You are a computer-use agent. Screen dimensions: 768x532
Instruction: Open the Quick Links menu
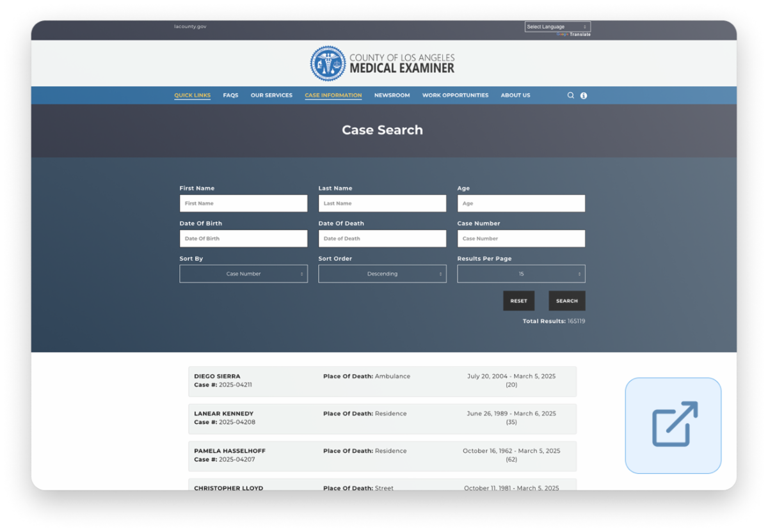[x=192, y=95]
